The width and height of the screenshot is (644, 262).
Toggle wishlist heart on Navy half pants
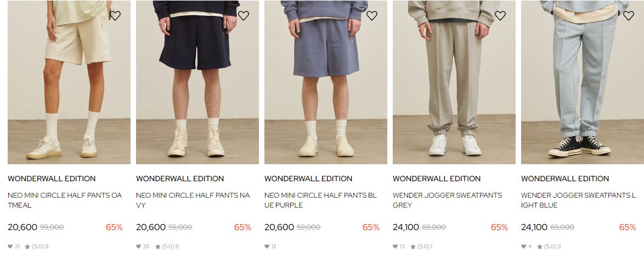pos(244,15)
